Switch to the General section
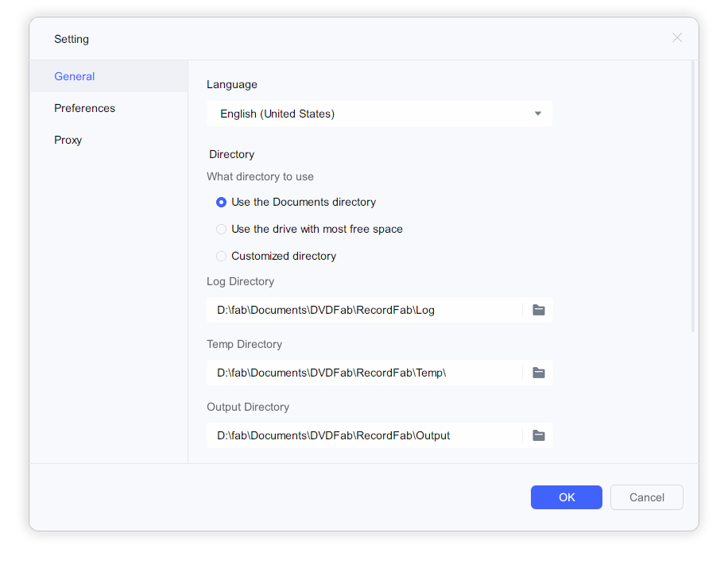Screen dimensions: 728x572 [75, 76]
